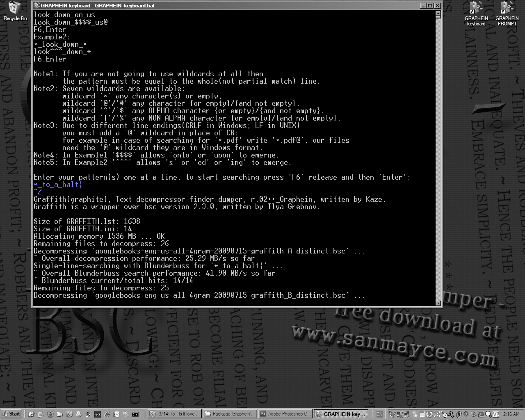525x420 pixels.
Task: Click the magnifier tray icon
Action: [488, 414]
